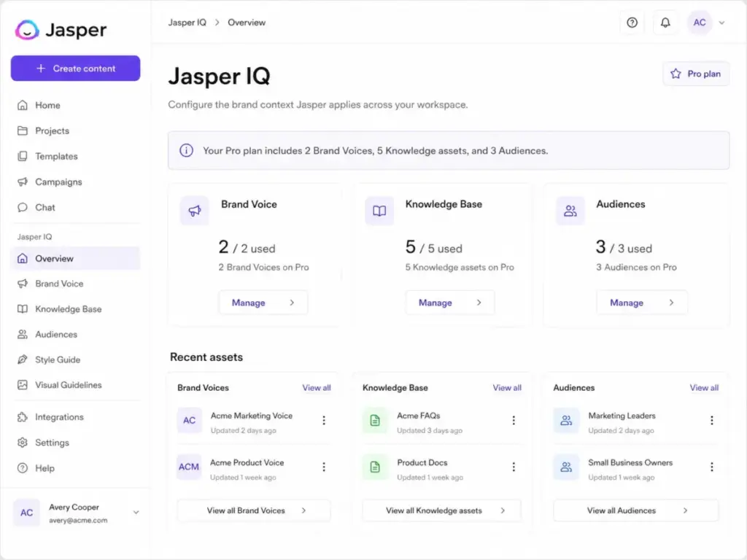Open Templates in sidebar

[75, 156]
